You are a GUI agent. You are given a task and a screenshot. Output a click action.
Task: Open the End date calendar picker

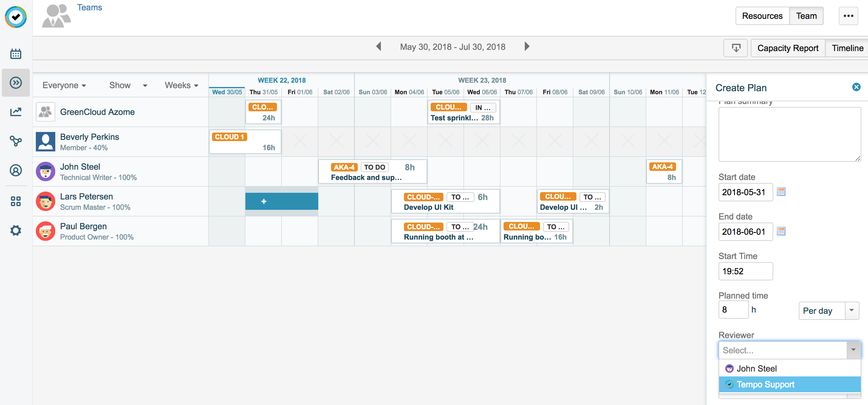[x=781, y=231]
